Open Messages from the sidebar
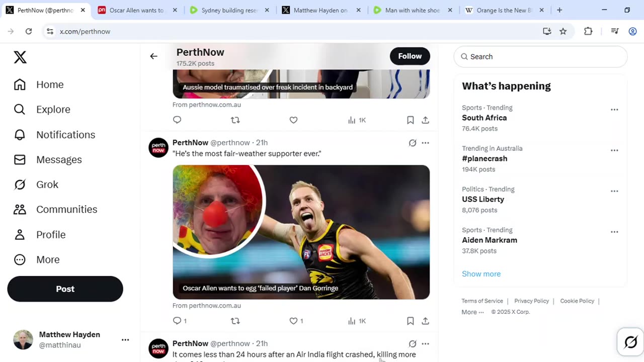The width and height of the screenshot is (644, 362). click(x=48, y=159)
